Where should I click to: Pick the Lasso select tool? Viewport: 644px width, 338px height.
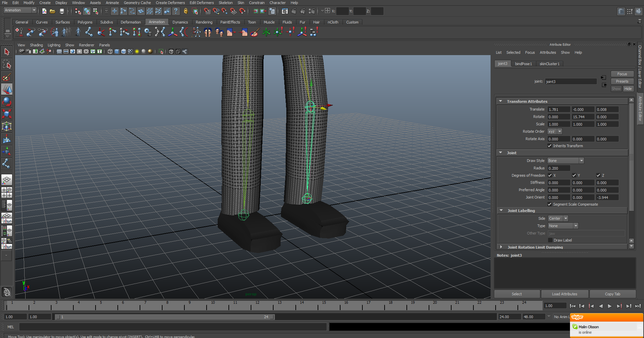pyautogui.click(x=7, y=64)
